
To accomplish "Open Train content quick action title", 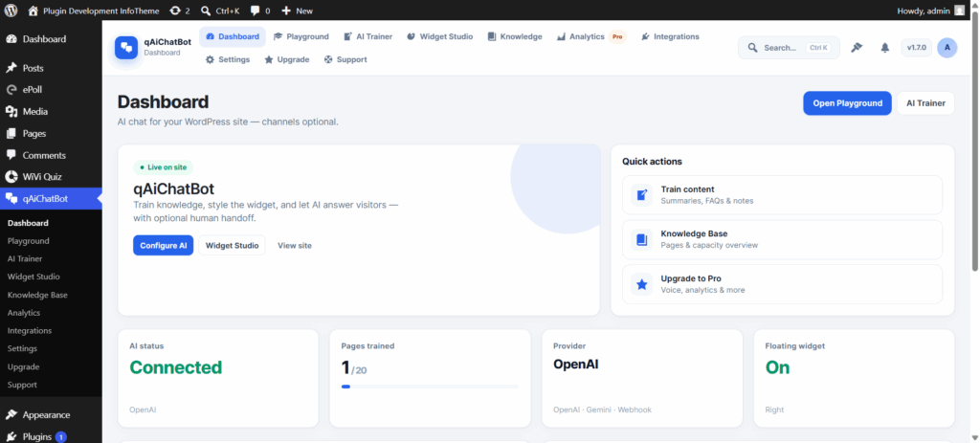I will [x=687, y=189].
